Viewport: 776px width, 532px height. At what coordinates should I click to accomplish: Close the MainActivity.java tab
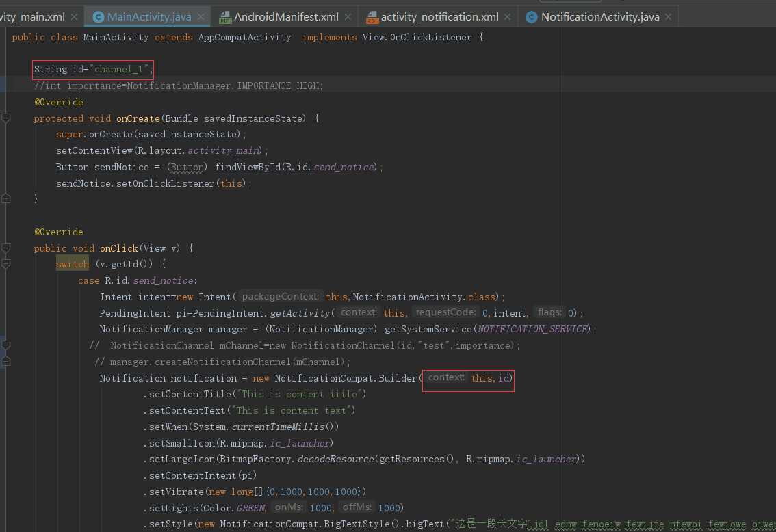coord(201,17)
